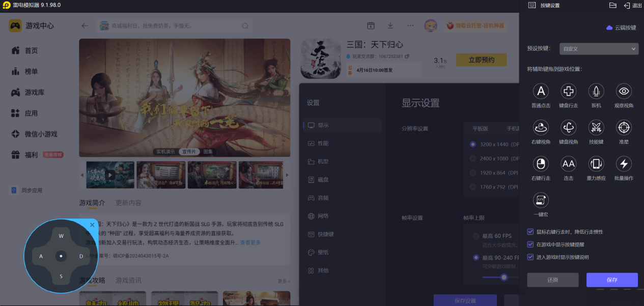
Task: Open the 预设按键 自定义 dropdown
Action: point(599,49)
